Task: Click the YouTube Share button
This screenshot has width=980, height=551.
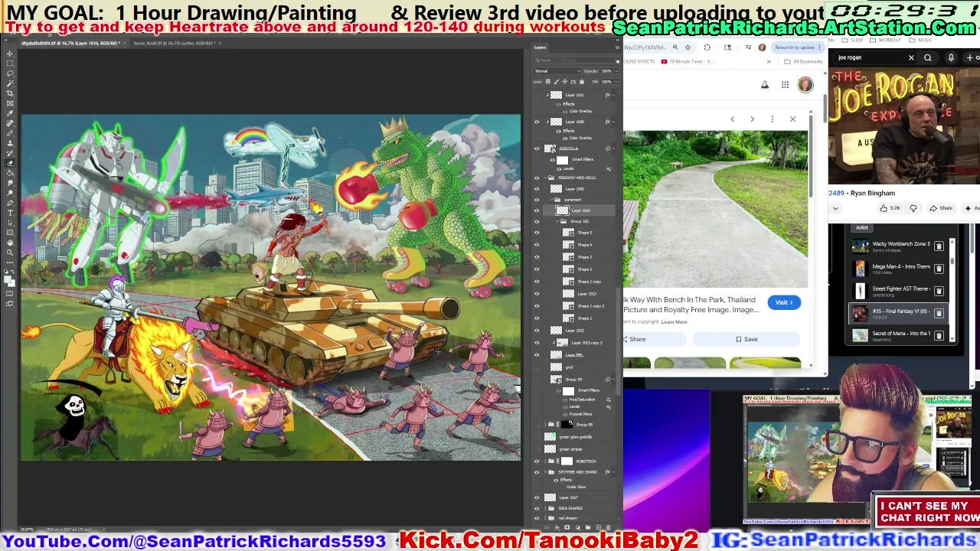Action: coord(941,208)
